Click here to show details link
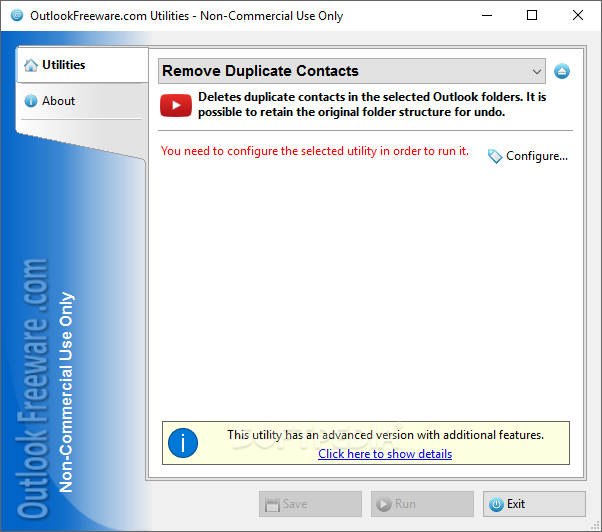 click(x=385, y=454)
